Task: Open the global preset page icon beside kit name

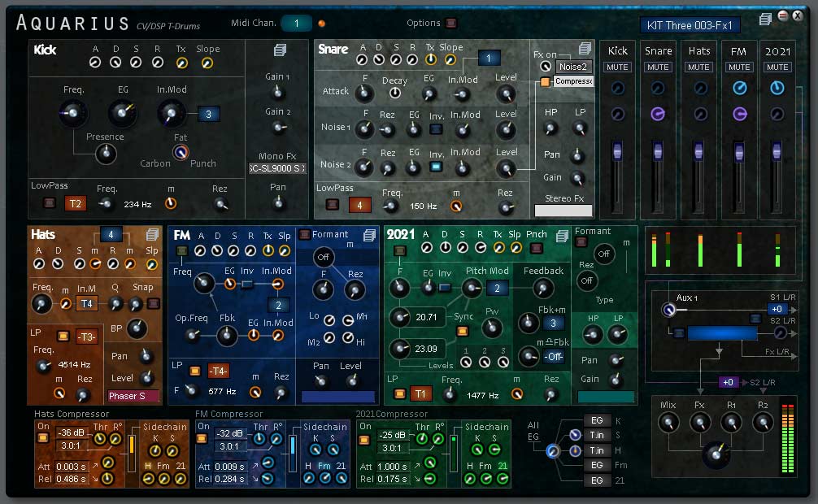Action: (765, 20)
